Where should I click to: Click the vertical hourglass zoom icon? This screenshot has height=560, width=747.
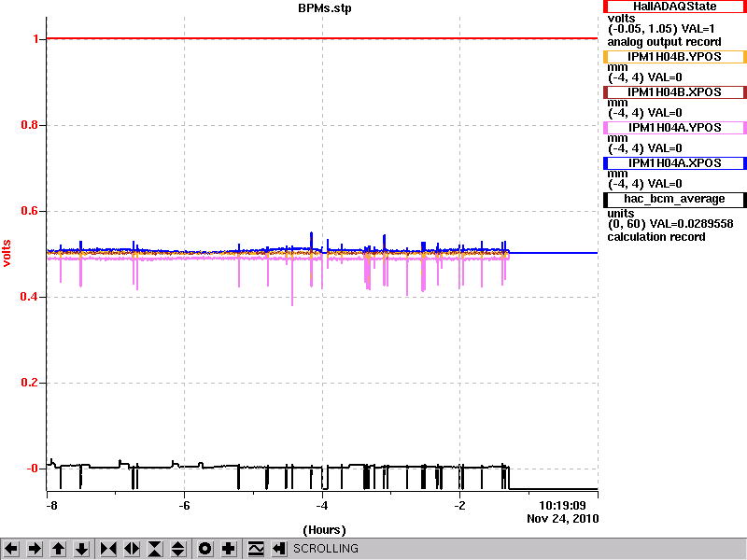point(155,549)
